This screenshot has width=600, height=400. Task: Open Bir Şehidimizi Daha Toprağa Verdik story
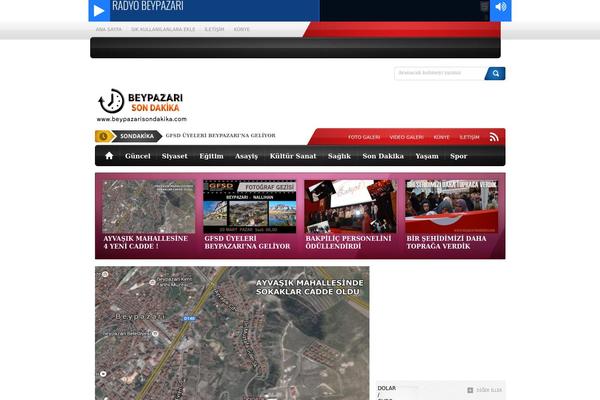(x=451, y=206)
